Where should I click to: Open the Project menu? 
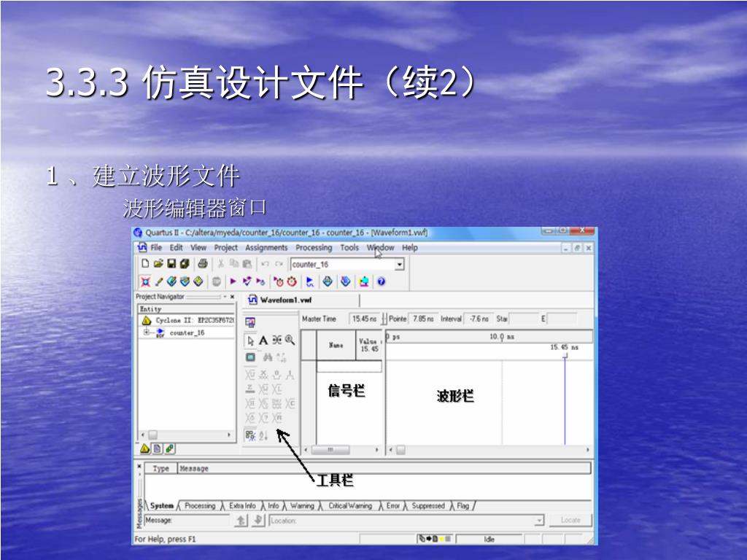coord(226,248)
